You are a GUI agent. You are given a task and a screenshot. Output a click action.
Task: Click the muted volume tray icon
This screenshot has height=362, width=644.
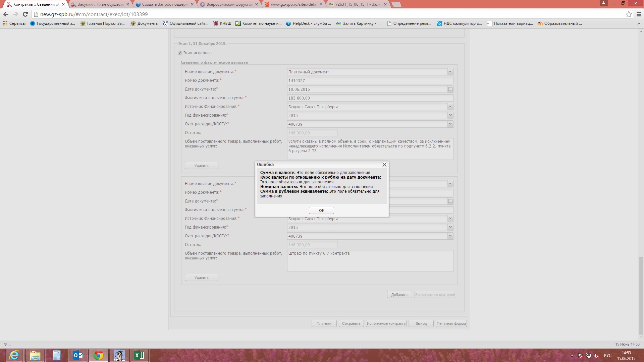pyautogui.click(x=596, y=356)
